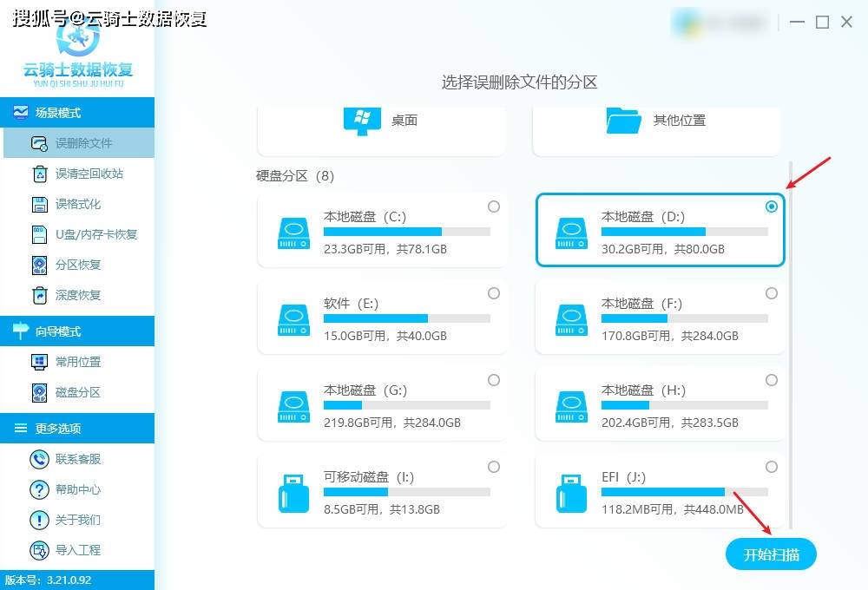Click the drive icon for 本地磁盘 (H:)
This screenshot has width=868, height=590.
[572, 407]
